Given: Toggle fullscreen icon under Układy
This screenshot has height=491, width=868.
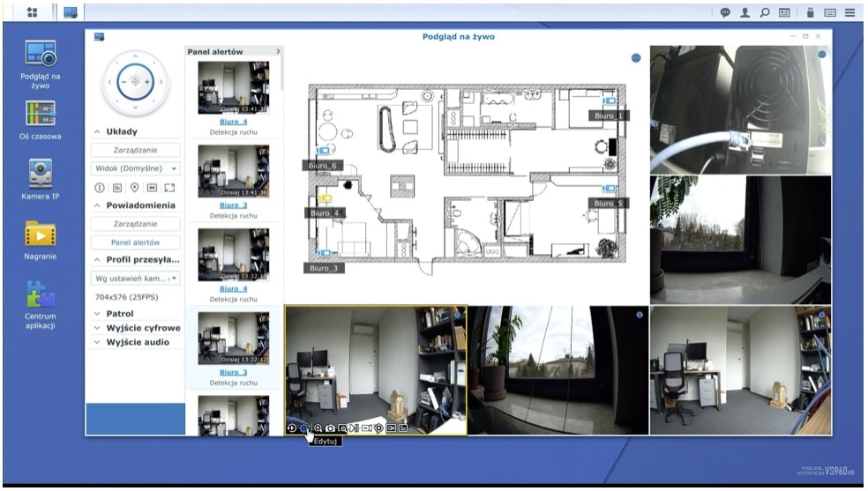Looking at the screenshot, I should click(x=169, y=187).
